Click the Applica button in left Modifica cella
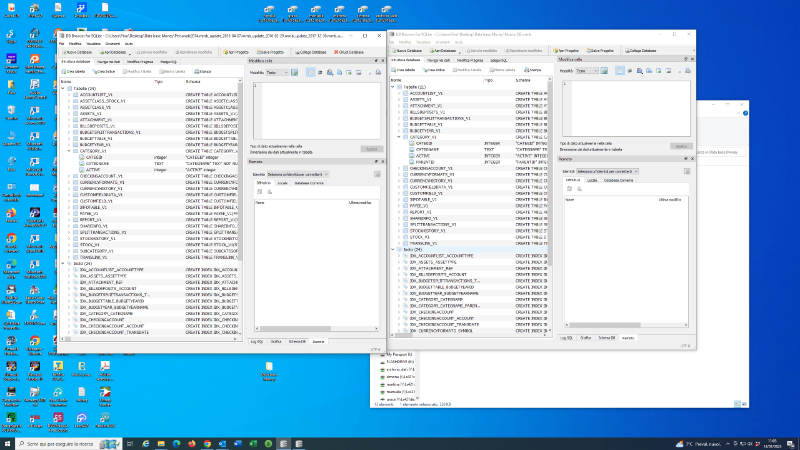 pos(371,149)
